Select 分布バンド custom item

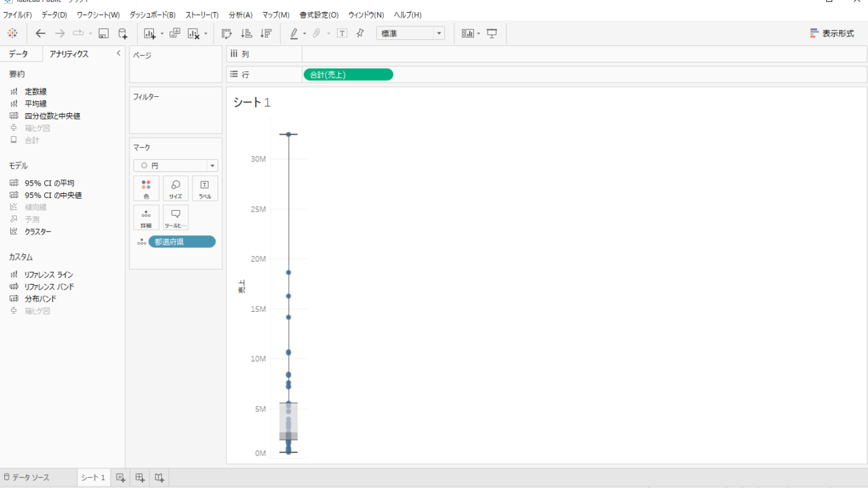click(x=40, y=299)
